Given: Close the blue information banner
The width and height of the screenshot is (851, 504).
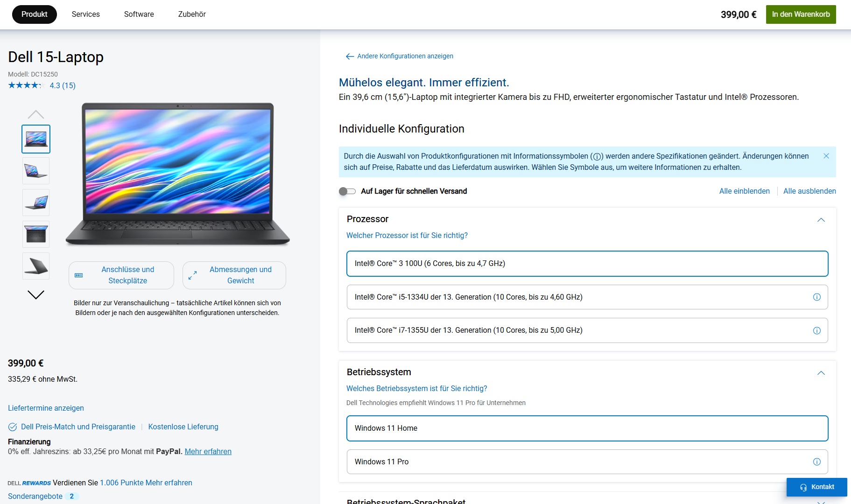Looking at the screenshot, I should coord(826,156).
